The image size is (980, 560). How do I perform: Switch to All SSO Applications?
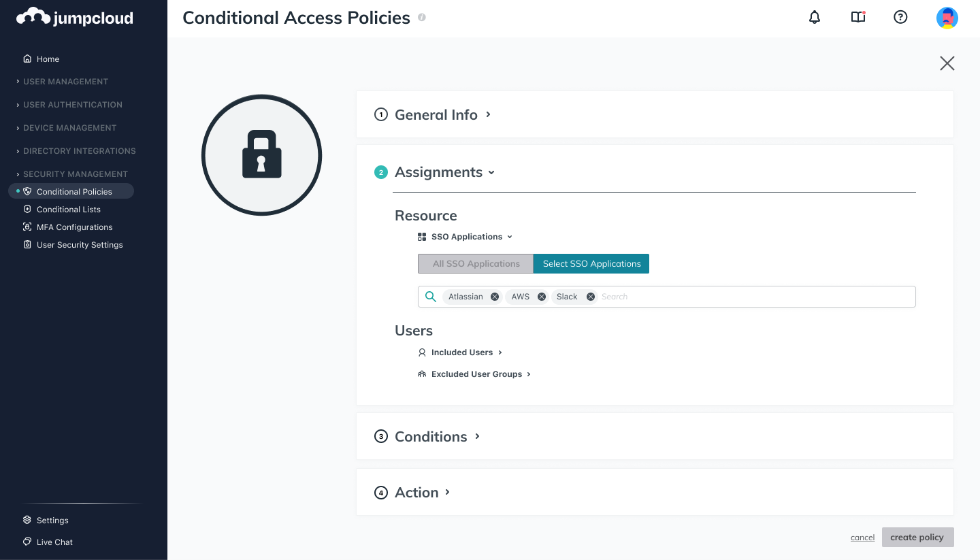point(476,264)
